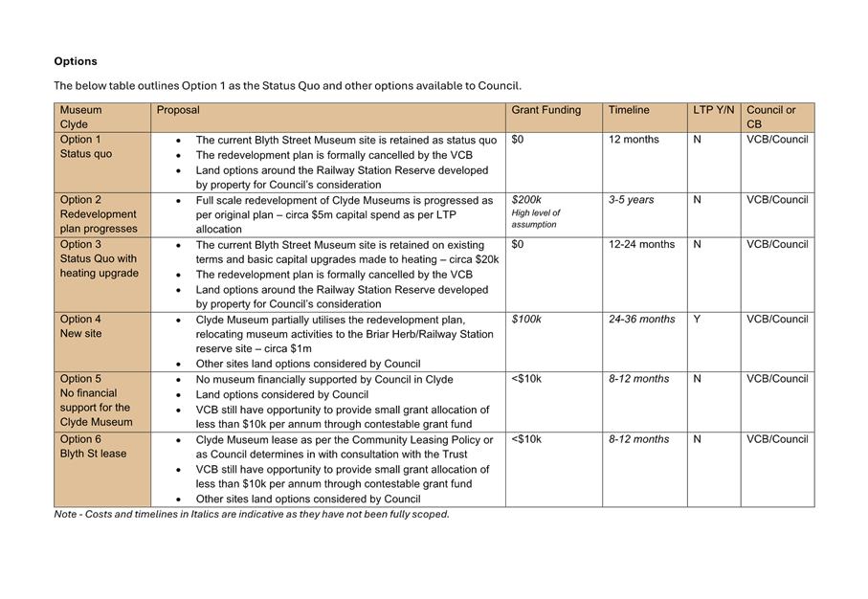Screen dimensions: 868x599
Task: Click 'VCB/Council' in Option 3 row
Action: [777, 244]
